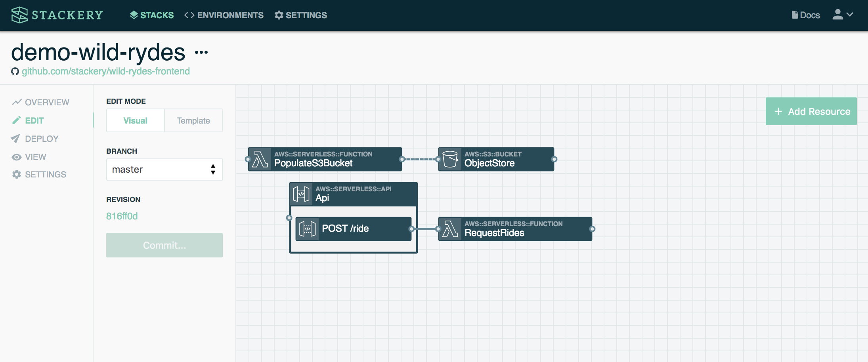Screen dimensions: 868x362
Task: Select the RequestRides function node
Action: pyautogui.click(x=515, y=229)
